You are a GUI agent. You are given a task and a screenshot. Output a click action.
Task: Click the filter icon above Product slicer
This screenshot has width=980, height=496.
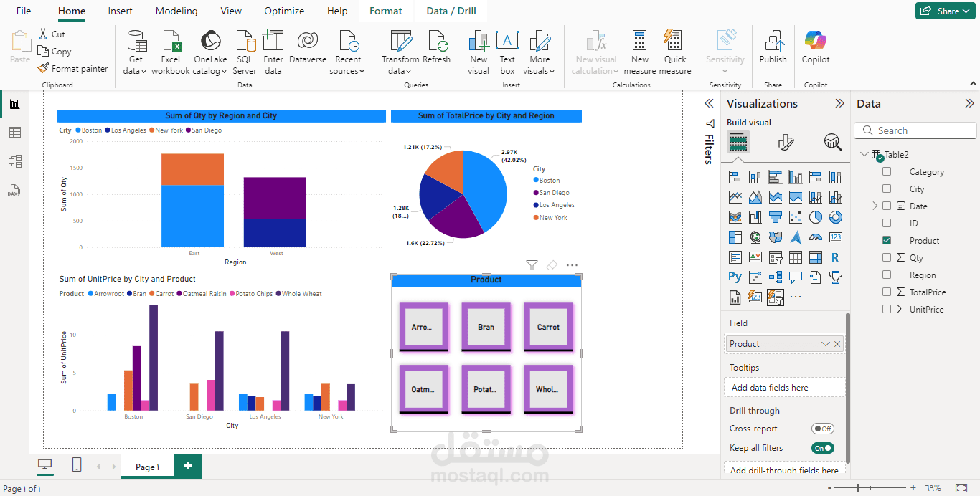click(532, 265)
